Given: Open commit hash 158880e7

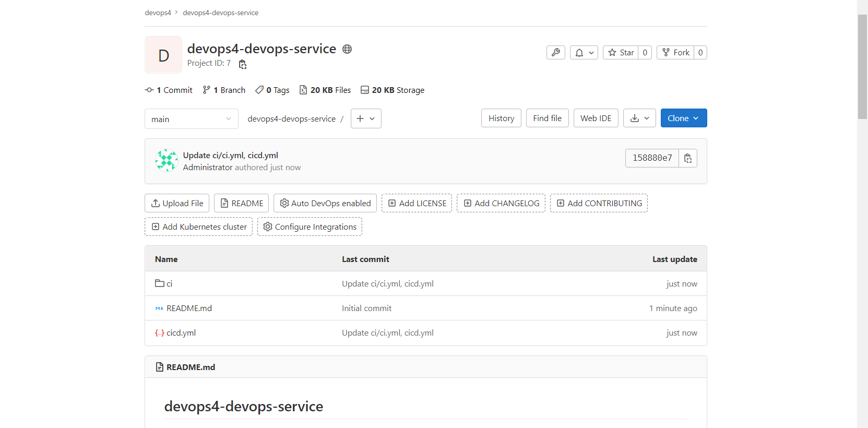Looking at the screenshot, I should 652,158.
